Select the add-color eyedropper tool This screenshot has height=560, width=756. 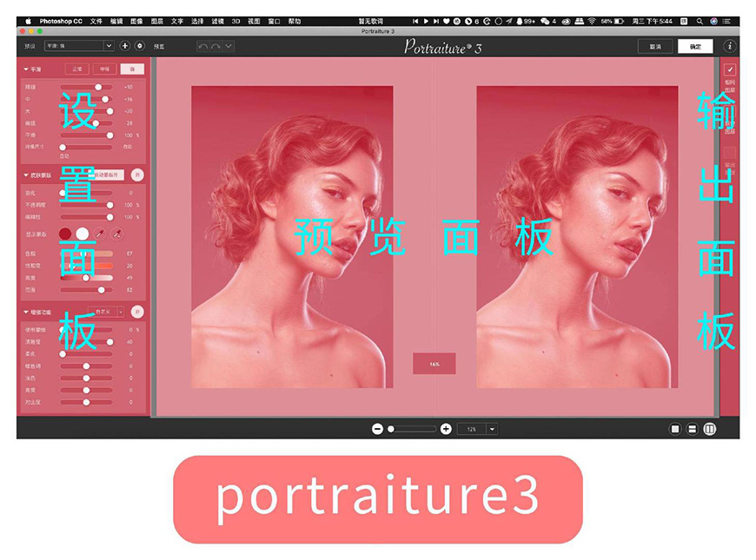pos(116,234)
